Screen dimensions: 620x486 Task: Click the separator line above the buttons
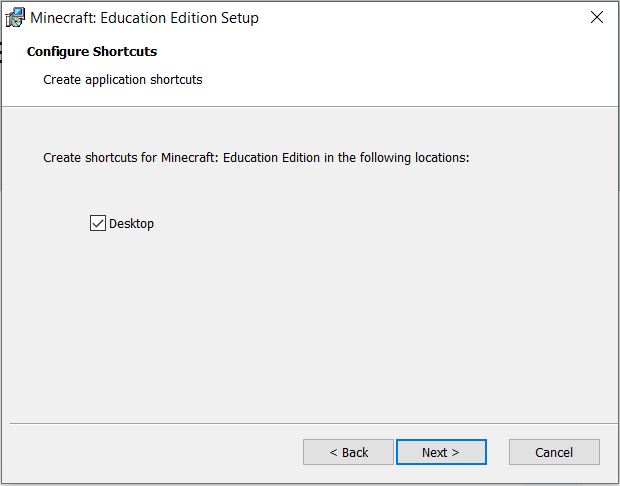point(312,424)
